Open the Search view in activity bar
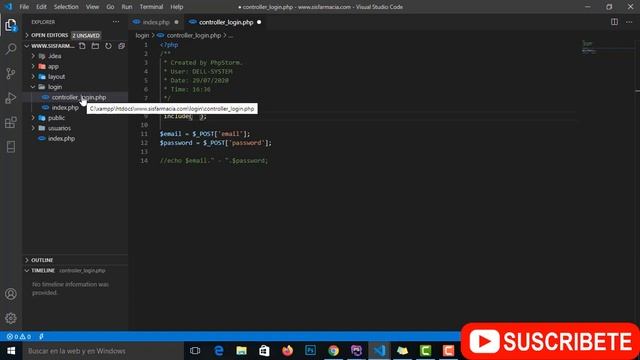Screen dimensions: 640x360 pos(11,49)
